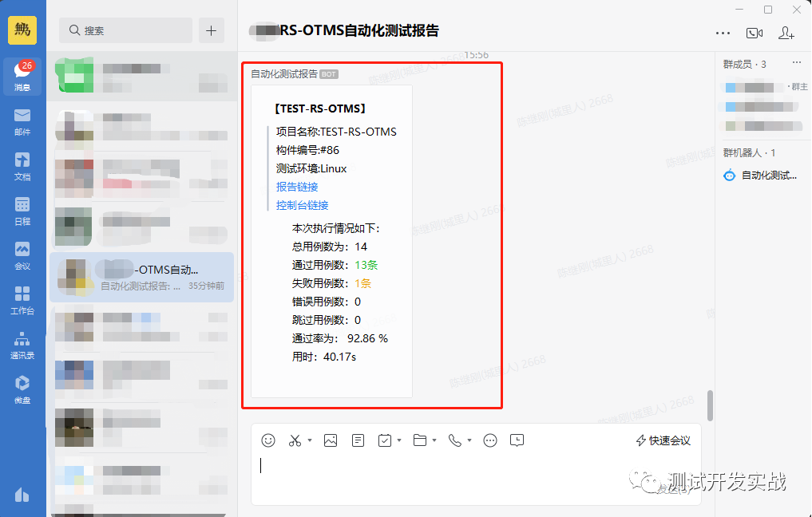The height and width of the screenshot is (517, 812).
Task: Open the Documents (文档) sidebar icon
Action: pyautogui.click(x=22, y=166)
